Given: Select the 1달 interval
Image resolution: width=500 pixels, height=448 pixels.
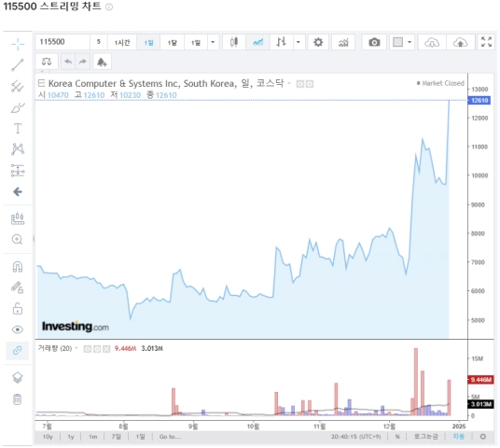Looking at the screenshot, I should point(173,42).
